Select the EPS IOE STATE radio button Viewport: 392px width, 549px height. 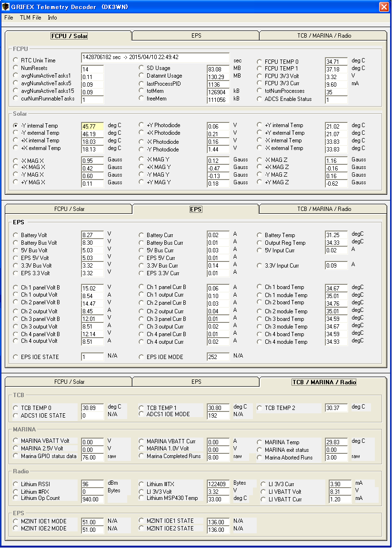pyautogui.click(x=15, y=357)
